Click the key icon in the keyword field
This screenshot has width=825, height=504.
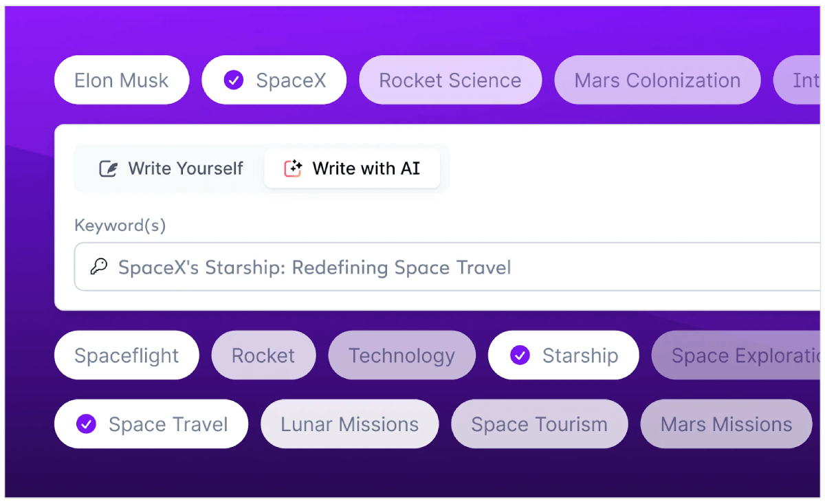tap(98, 267)
